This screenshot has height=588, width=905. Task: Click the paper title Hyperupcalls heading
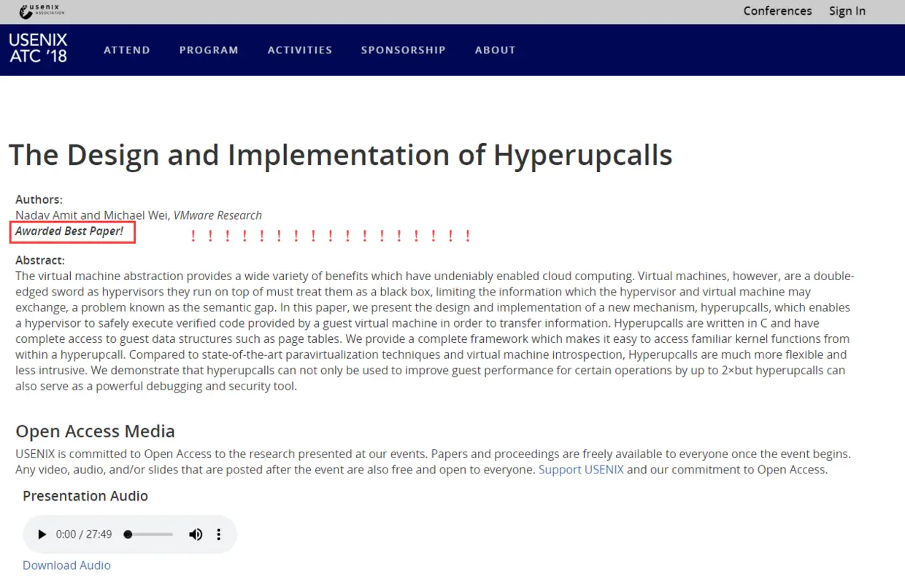click(340, 155)
